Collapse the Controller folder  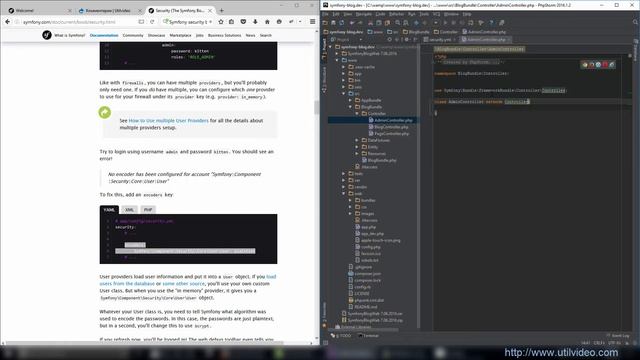357,113
